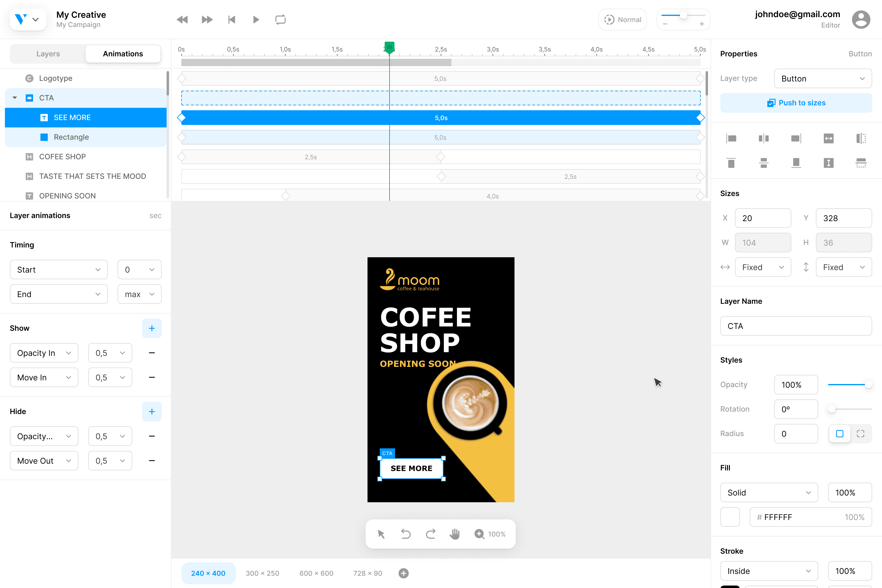The height and width of the screenshot is (588, 882).
Task: Click the vertical align top icon
Action: pos(731,163)
